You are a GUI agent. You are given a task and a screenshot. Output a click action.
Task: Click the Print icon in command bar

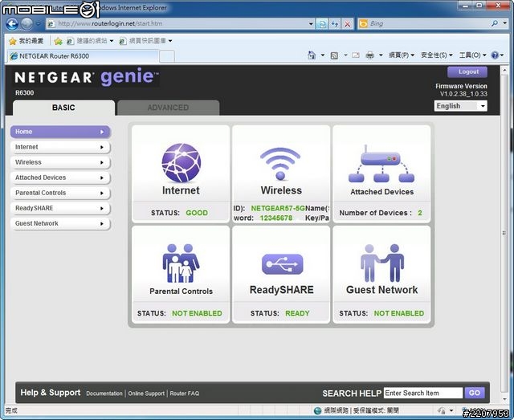[x=369, y=55]
